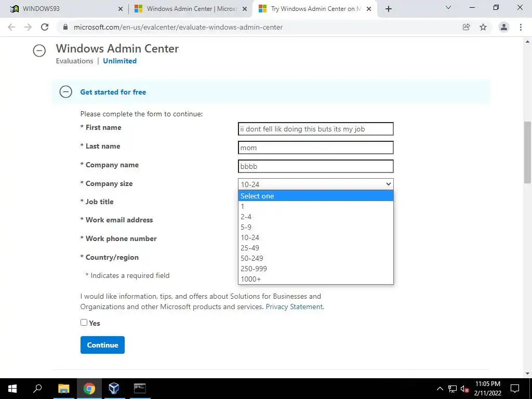Select Try Windows Admin Center tab
This screenshot has width=532, height=399.
click(315, 9)
